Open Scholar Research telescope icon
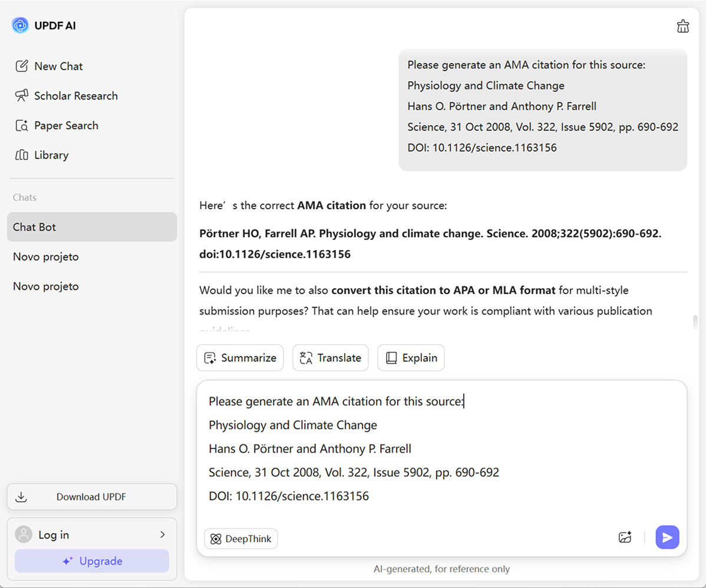Viewport: 706px width, 588px height. point(22,95)
